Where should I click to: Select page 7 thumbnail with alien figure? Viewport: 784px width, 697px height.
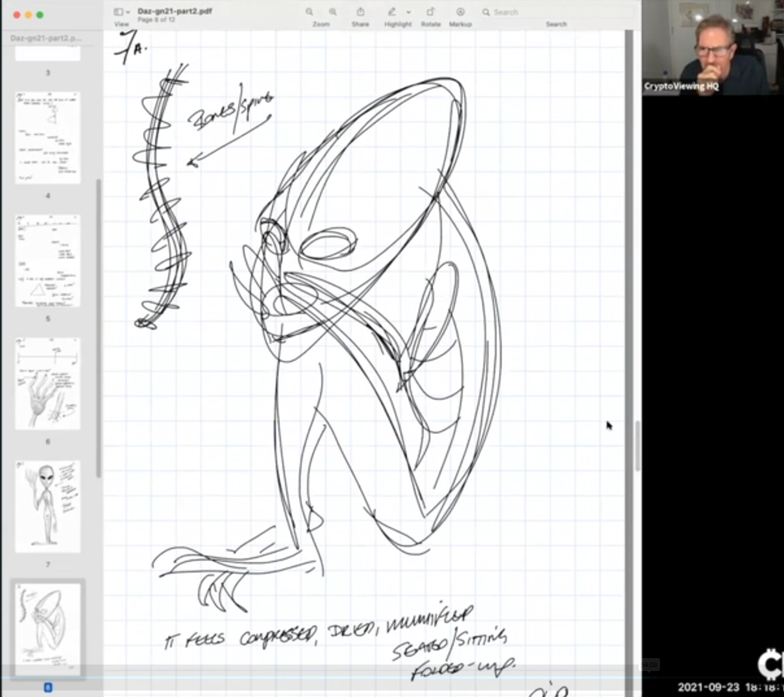pyautogui.click(x=48, y=506)
